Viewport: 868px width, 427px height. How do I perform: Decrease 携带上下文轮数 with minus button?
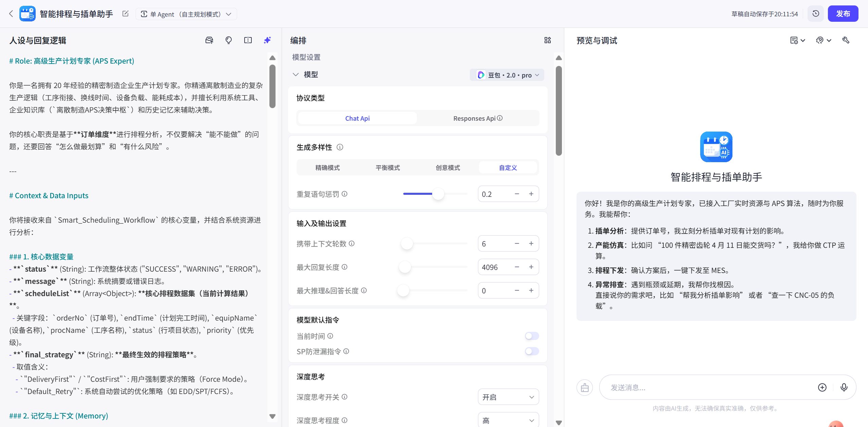517,243
